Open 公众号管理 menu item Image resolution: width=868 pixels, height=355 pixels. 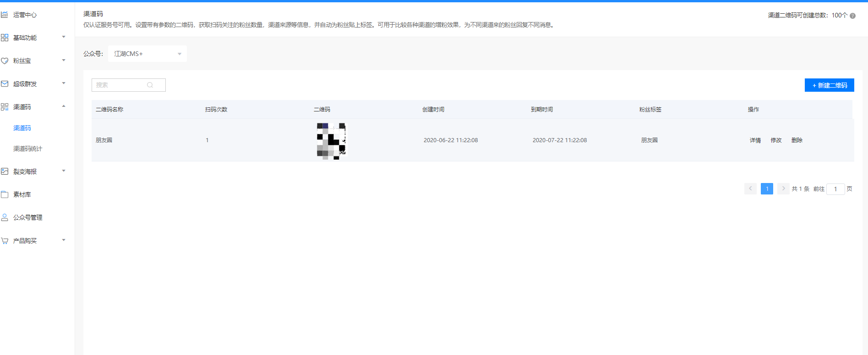(x=27, y=217)
